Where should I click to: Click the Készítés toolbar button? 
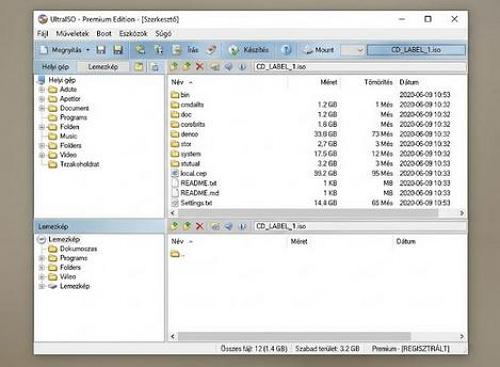tap(249, 50)
